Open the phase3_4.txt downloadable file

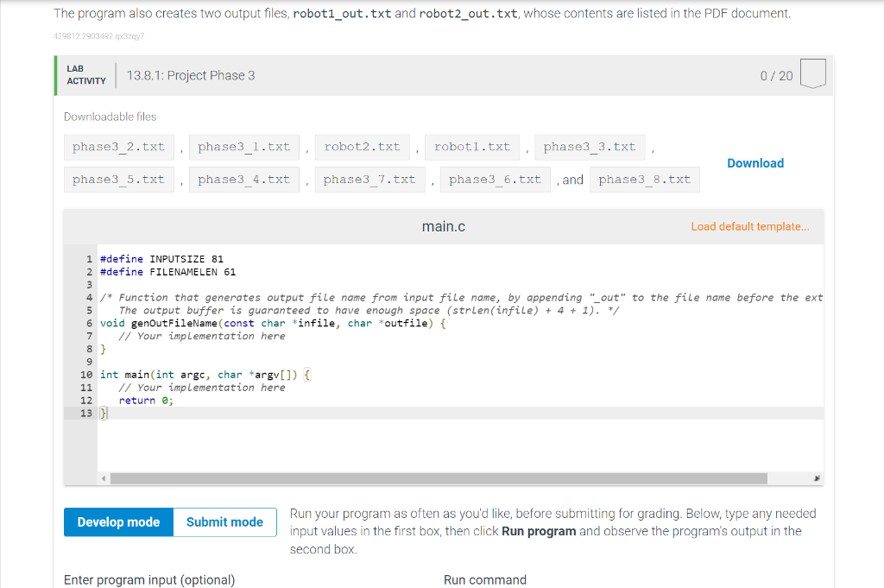tap(243, 179)
